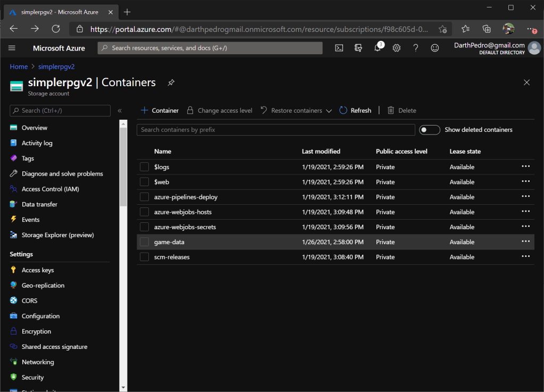Open directory and subscription filter icon
This screenshot has height=392, width=544.
(358, 48)
